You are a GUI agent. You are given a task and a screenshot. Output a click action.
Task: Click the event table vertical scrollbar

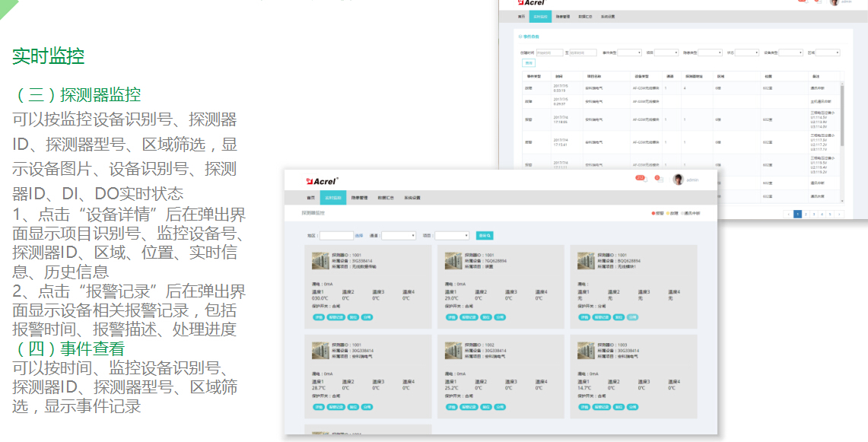[841, 114]
